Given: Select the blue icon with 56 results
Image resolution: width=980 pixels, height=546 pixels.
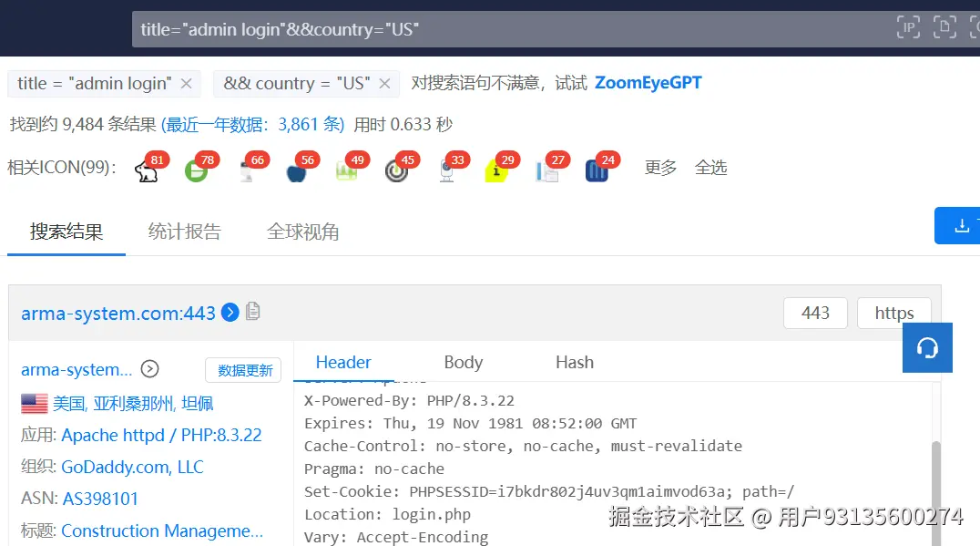Looking at the screenshot, I should 296,170.
